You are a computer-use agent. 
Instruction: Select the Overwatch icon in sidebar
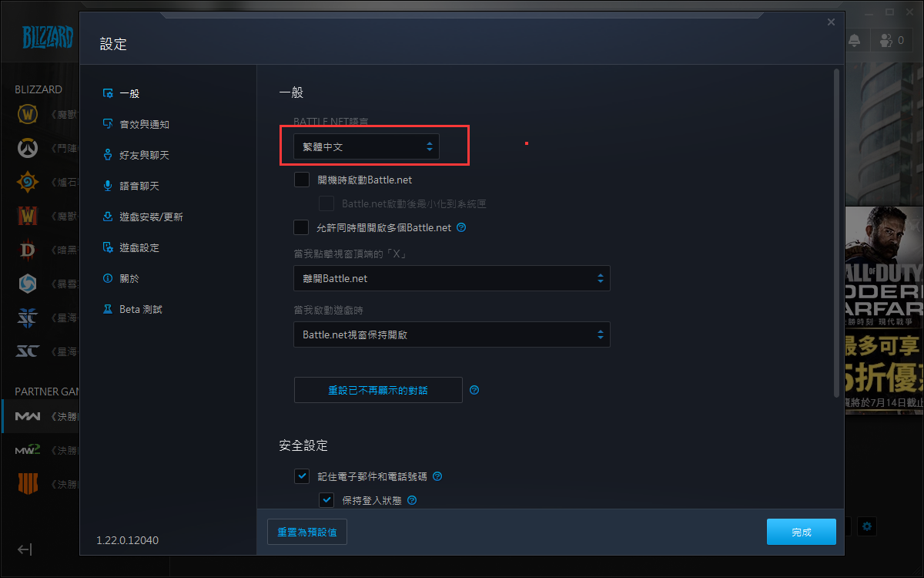click(28, 149)
